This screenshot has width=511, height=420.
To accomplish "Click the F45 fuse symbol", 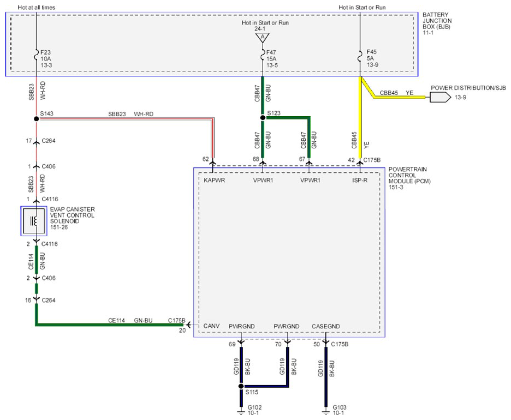I will 360,56.
